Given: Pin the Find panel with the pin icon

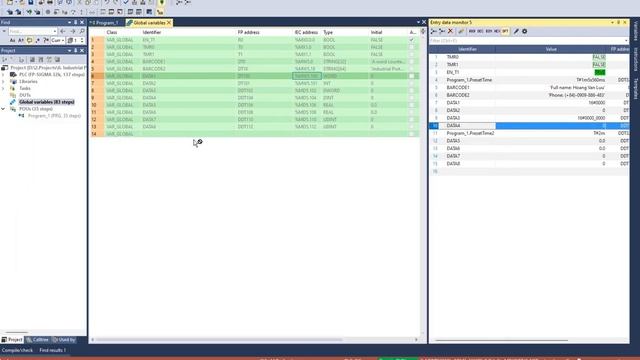Looking at the screenshot, I should coord(76,22).
